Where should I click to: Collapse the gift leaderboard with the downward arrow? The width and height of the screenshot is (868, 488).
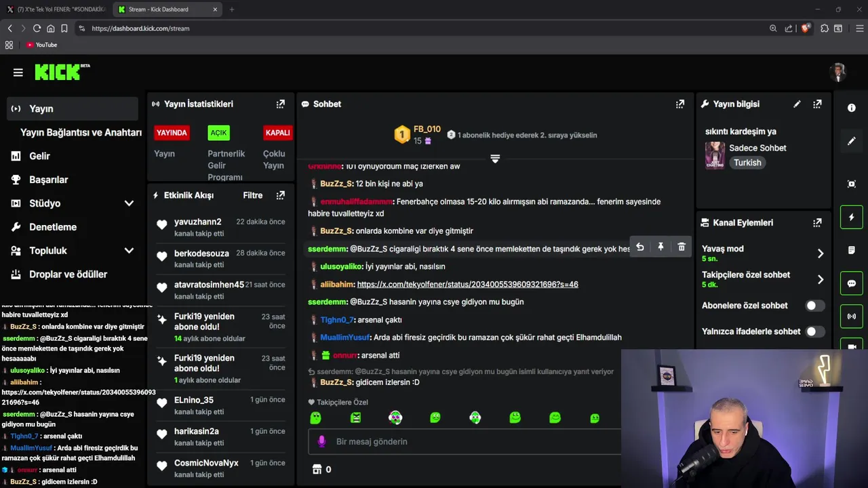tap(495, 159)
